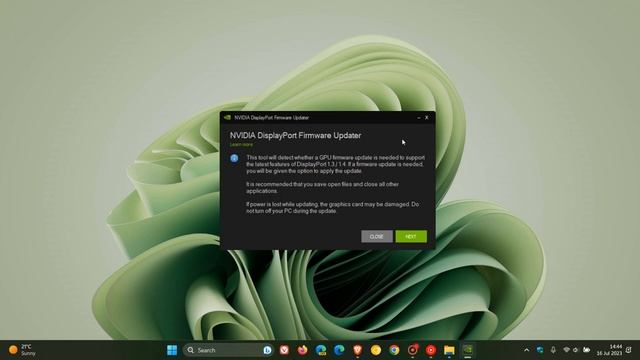
Task: Click the microphone icon in system tray
Action: click(x=553, y=350)
